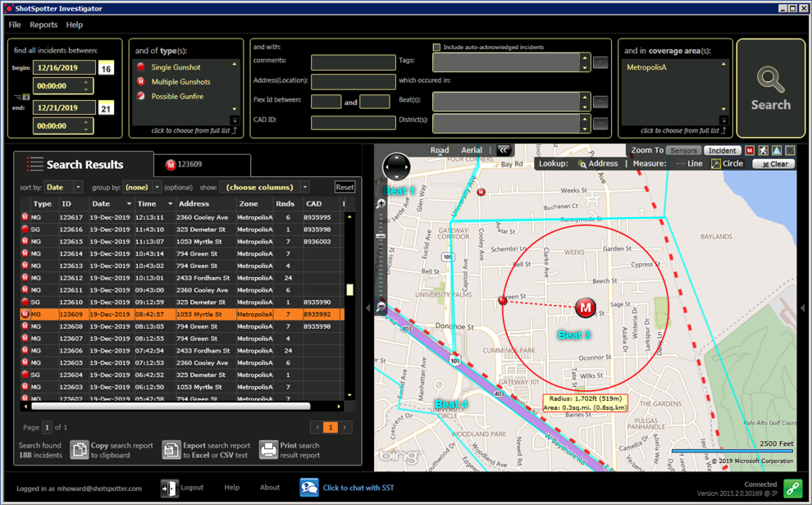Image resolution: width=812 pixels, height=505 pixels.
Task: Click the dashed square icon in map toolbar
Action: [790, 151]
